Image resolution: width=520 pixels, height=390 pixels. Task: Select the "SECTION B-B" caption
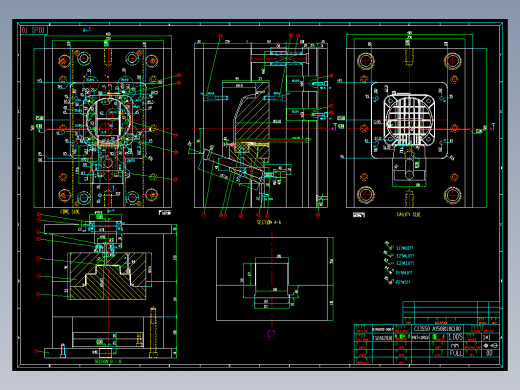coord(108,361)
